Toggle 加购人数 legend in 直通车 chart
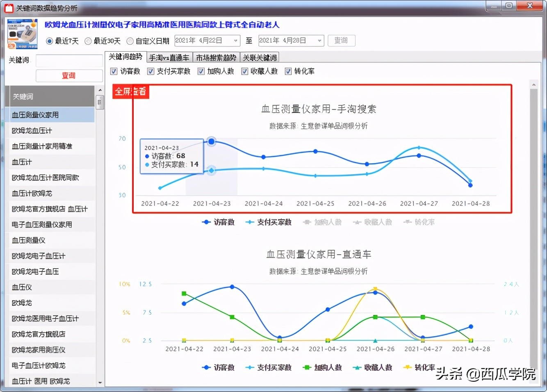Screen dimensions: 547x392 (322, 367)
